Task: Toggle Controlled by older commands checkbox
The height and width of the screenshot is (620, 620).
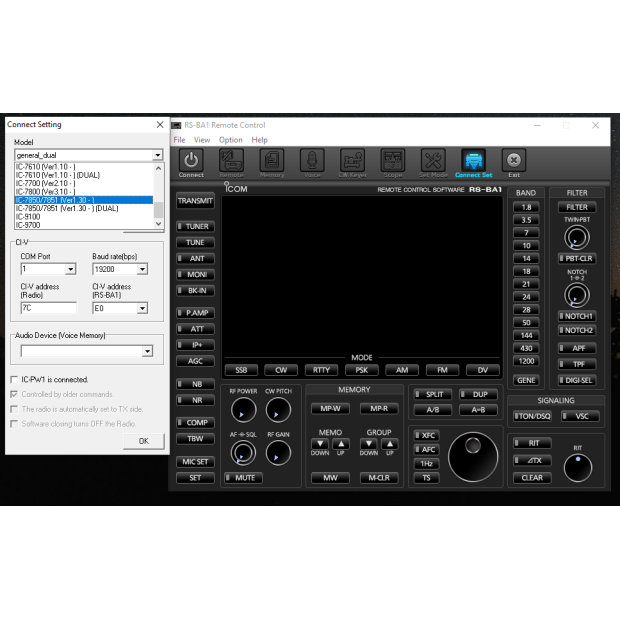Action: coord(14,394)
